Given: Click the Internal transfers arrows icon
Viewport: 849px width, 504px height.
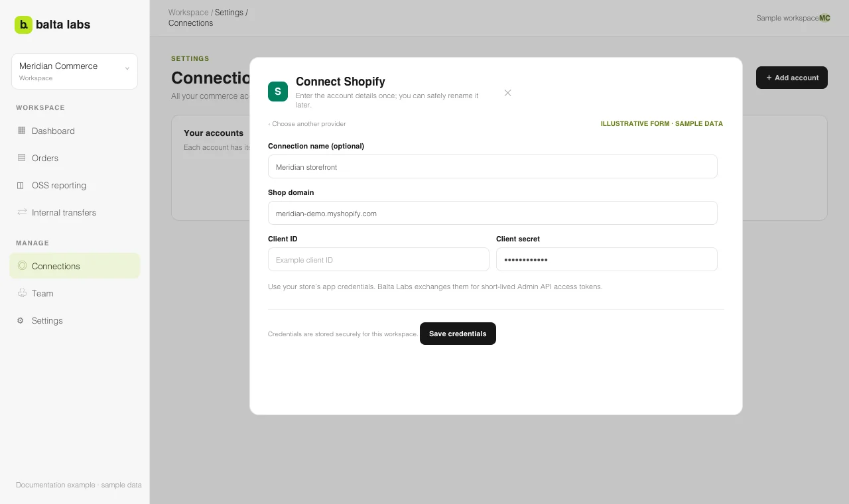Looking at the screenshot, I should click(21, 212).
